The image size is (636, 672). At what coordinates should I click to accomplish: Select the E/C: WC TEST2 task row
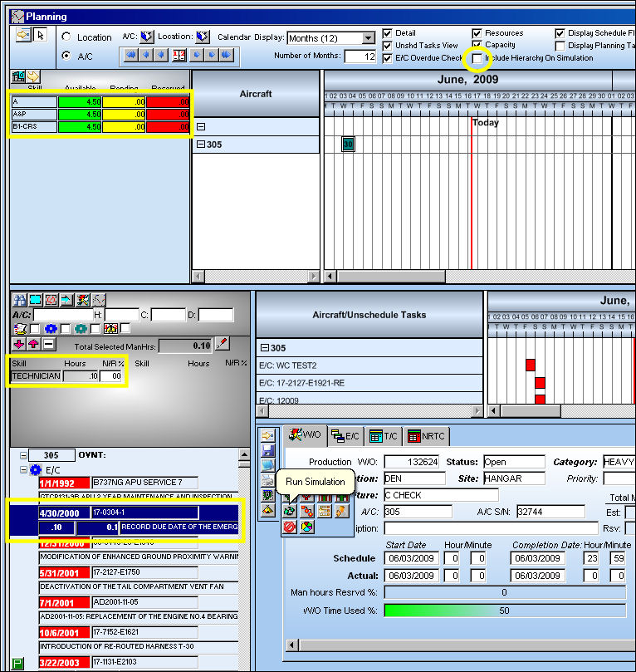coord(369,365)
